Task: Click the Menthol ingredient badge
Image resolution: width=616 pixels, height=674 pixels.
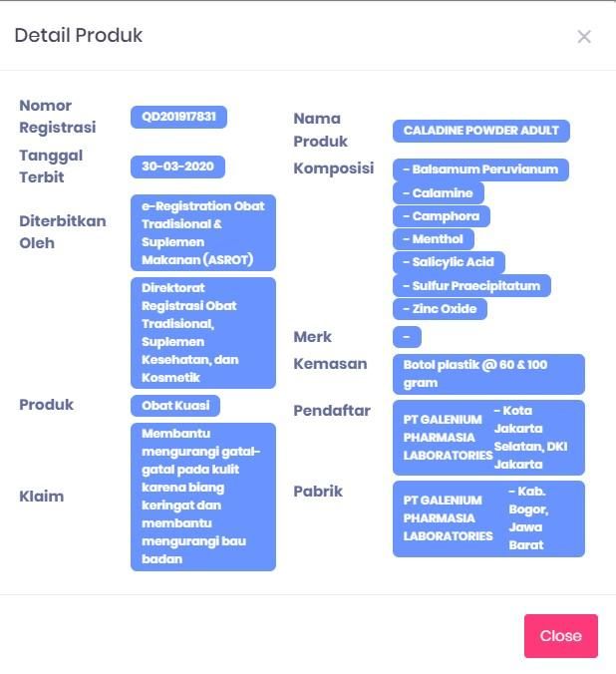Action: 434,239
